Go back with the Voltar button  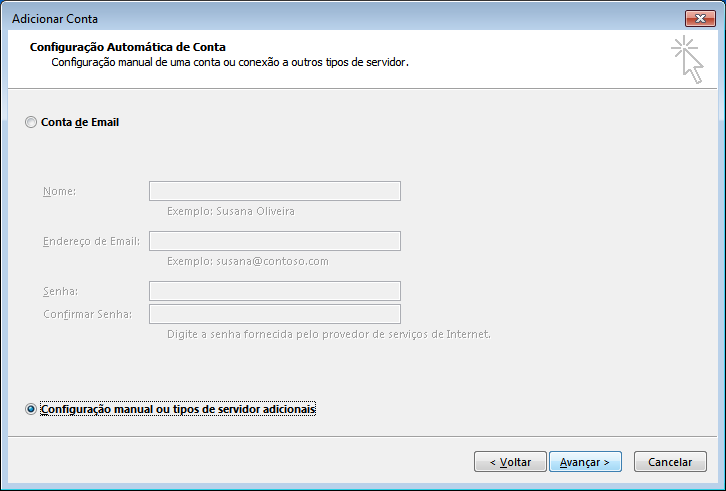point(510,462)
